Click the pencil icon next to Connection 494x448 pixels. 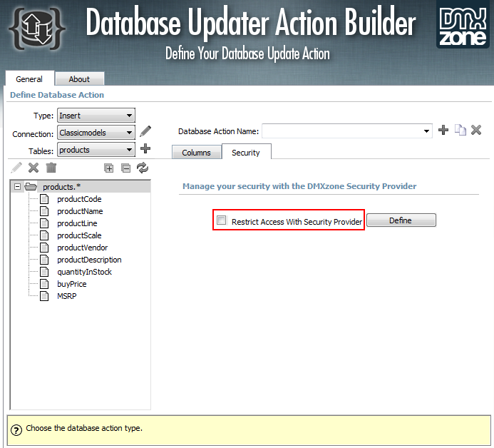pos(145,131)
